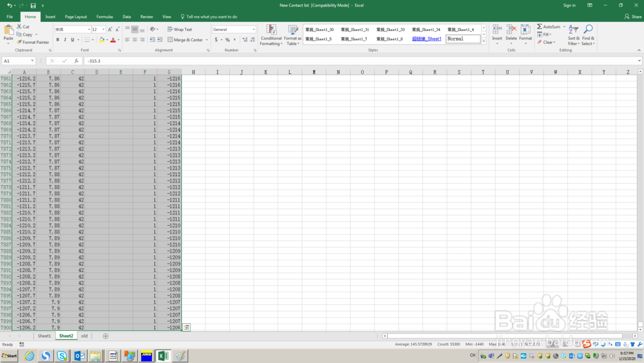Click the Copy button
The image size is (644, 363).
pos(24,35)
